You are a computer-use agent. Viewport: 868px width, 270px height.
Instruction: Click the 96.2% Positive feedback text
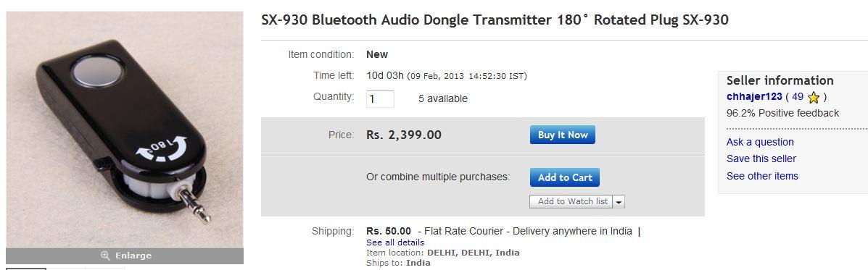(782, 113)
